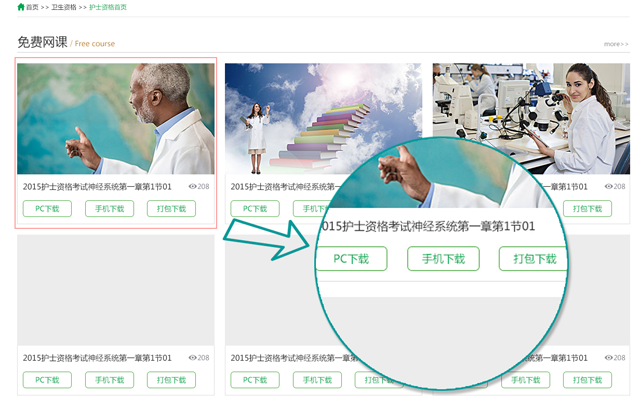Click 打包下载 in the bottom-left card
Image resolution: width=640 pixels, height=410 pixels.
click(171, 380)
